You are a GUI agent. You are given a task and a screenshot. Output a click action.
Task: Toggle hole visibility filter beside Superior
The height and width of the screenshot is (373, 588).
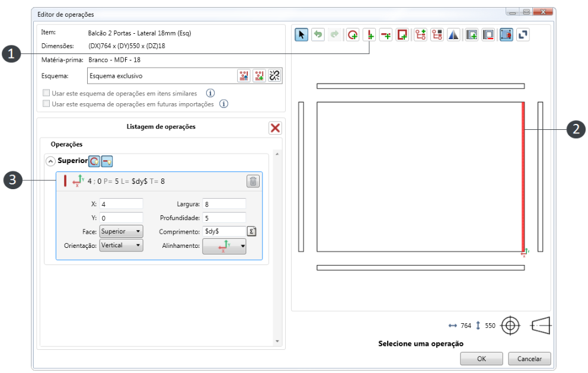click(94, 161)
